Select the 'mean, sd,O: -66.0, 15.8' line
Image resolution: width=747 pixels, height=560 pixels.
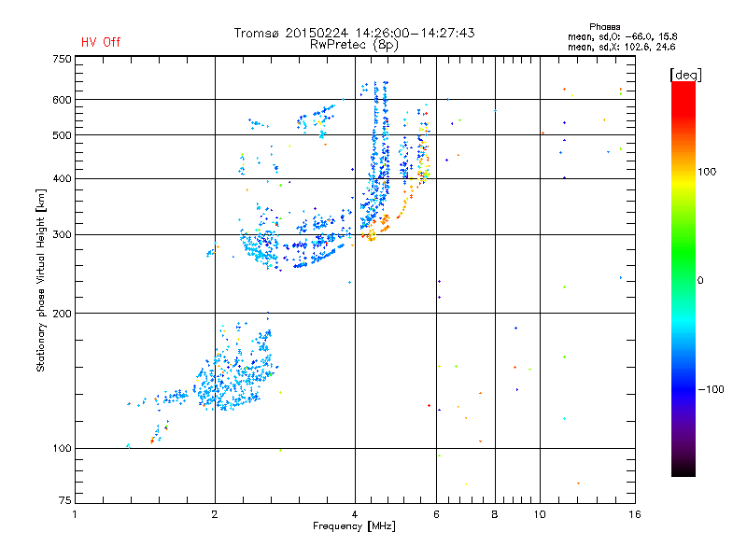pyautogui.click(x=622, y=36)
